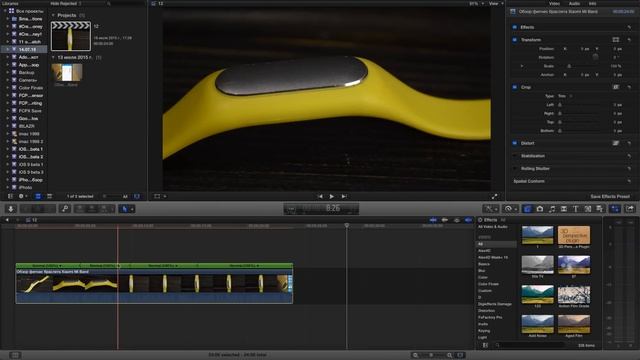Open the Titles browser T icon
Viewport: 640px width, 360px height.
coord(576,209)
